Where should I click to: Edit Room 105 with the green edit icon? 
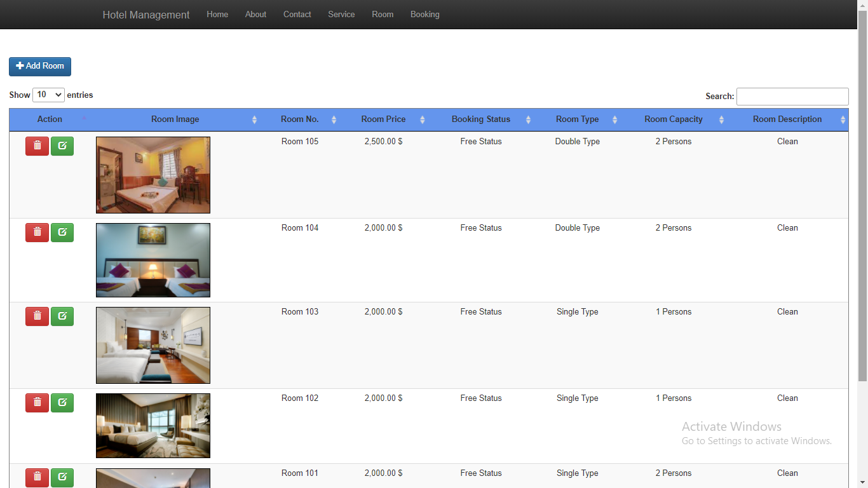point(62,146)
